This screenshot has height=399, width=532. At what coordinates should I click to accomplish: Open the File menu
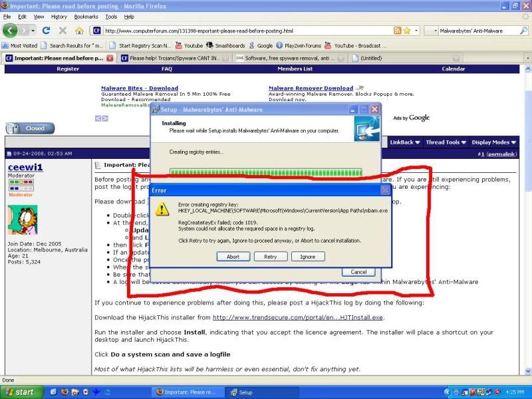(7, 17)
